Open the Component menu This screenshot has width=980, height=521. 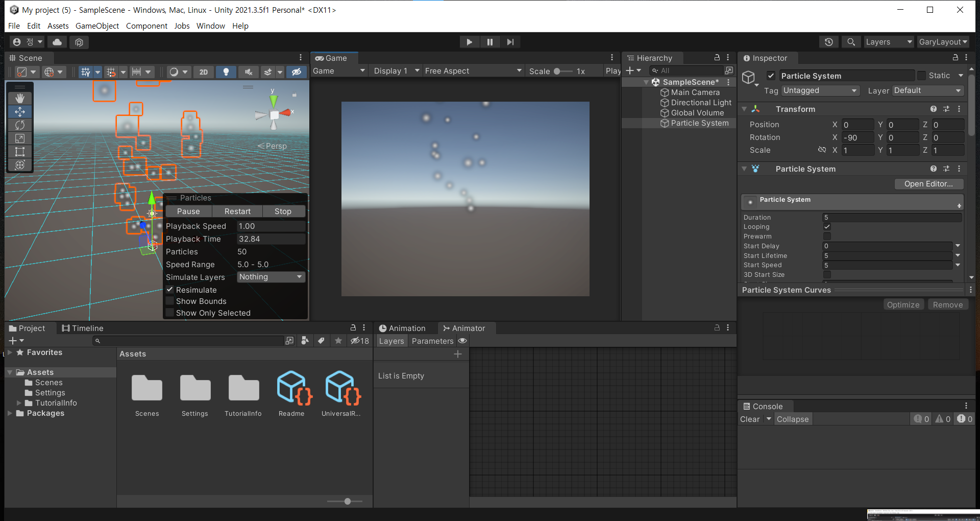tap(146, 26)
